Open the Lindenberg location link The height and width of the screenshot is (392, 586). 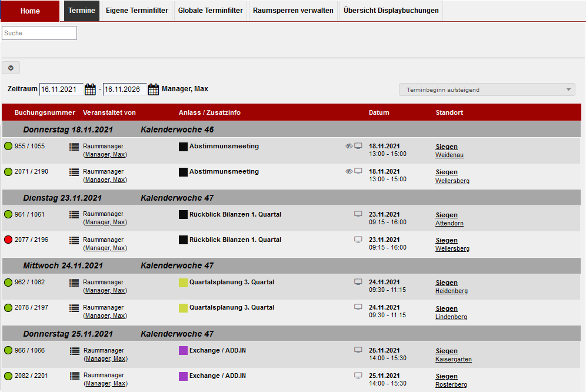[451, 317]
